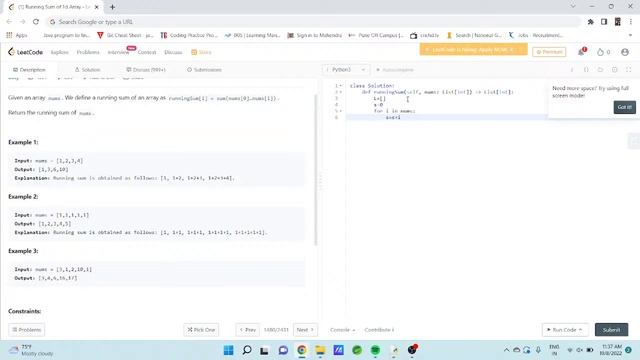Click the curly braces format icon
Viewport: 640px width, 360px height.
[x=586, y=70]
